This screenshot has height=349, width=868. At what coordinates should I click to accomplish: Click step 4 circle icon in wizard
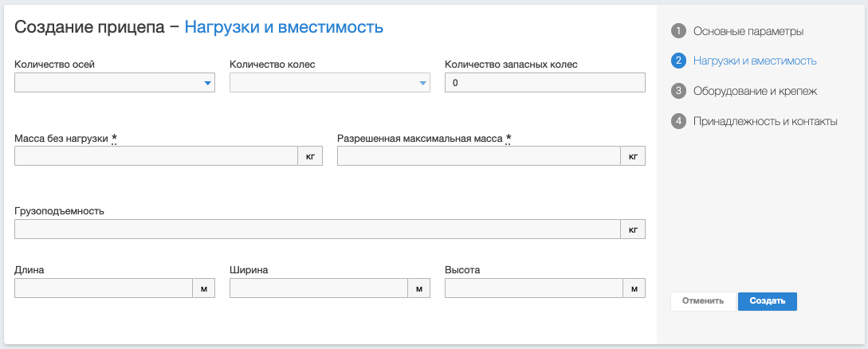[679, 121]
